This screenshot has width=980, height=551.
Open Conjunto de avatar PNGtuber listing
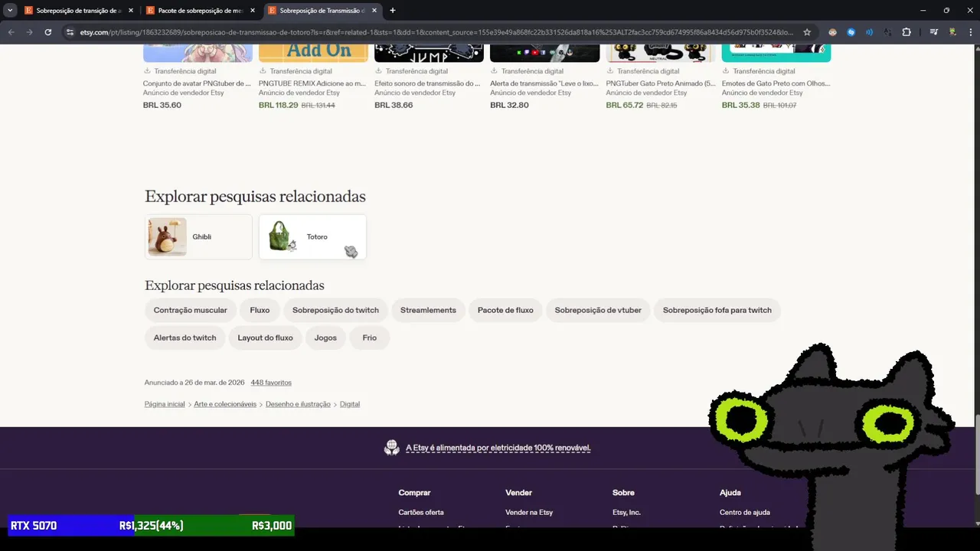pos(197,83)
